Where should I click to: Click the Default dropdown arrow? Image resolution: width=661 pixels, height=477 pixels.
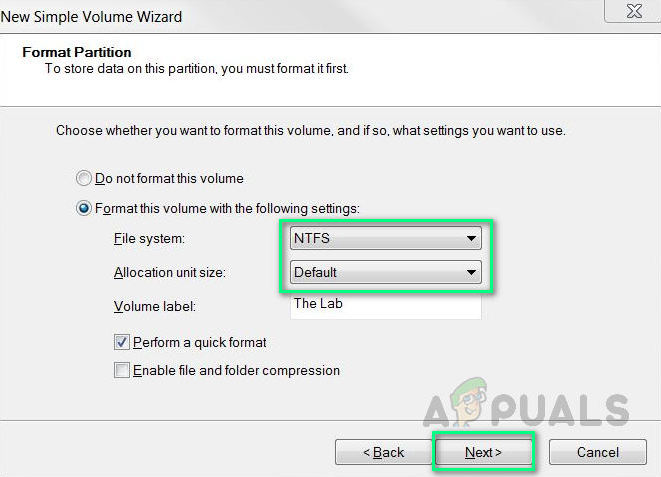pyautogui.click(x=471, y=273)
